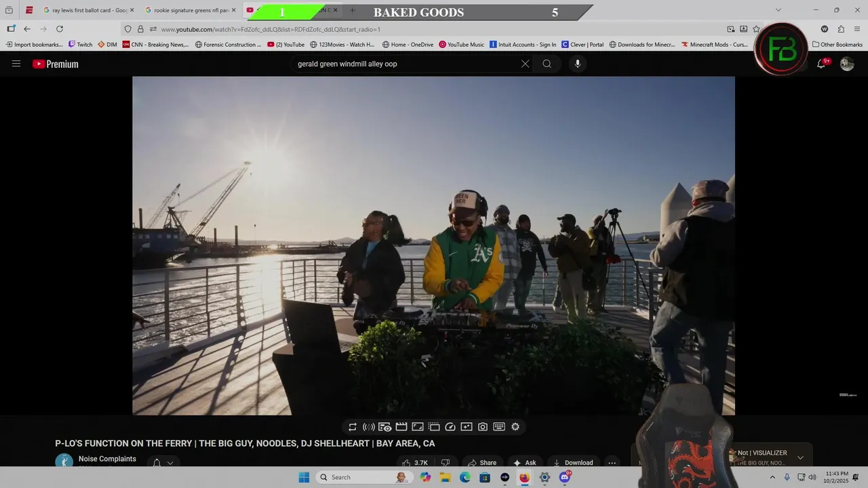Take a video screenshot with camera icon
The height and width of the screenshot is (488, 868).
[x=483, y=427]
